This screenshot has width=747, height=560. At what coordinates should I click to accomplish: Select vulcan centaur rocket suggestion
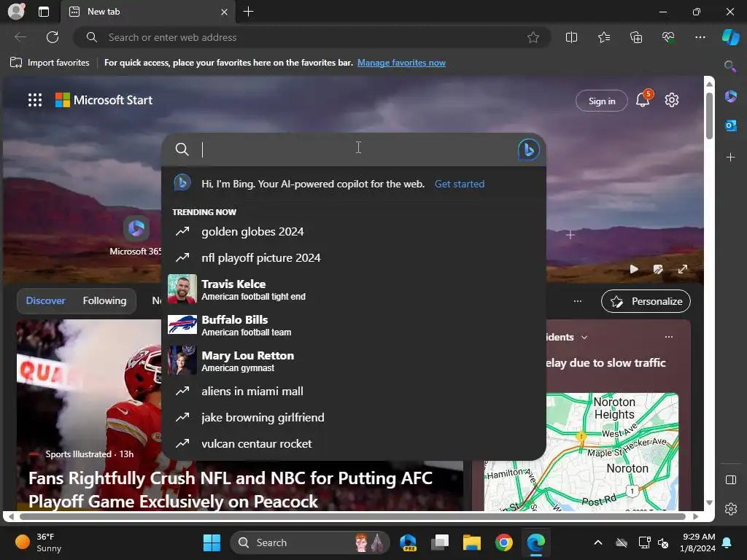354,444
